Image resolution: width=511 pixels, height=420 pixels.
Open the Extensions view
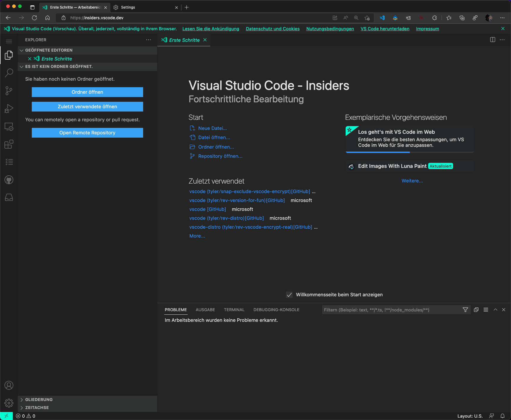pyautogui.click(x=9, y=144)
